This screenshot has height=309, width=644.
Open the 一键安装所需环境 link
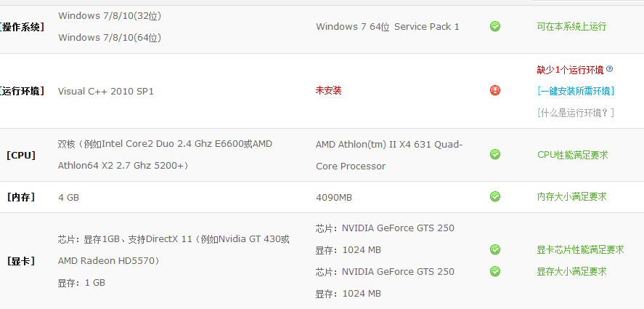click(x=576, y=91)
